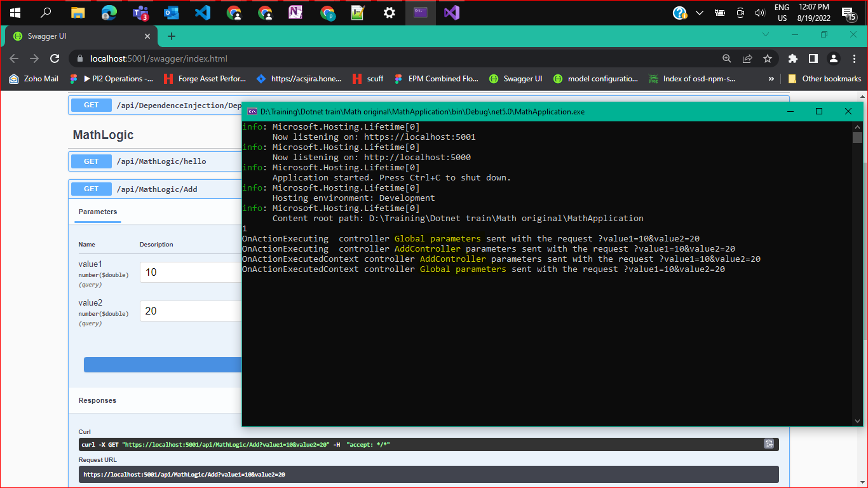868x488 pixels.
Task: Click the padlock icon in the address bar
Action: tap(79, 58)
